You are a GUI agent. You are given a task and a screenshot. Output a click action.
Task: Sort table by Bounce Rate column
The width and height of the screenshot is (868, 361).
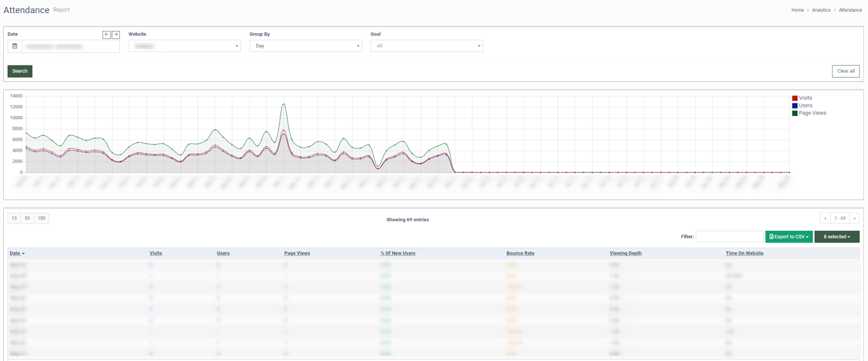pyautogui.click(x=520, y=253)
